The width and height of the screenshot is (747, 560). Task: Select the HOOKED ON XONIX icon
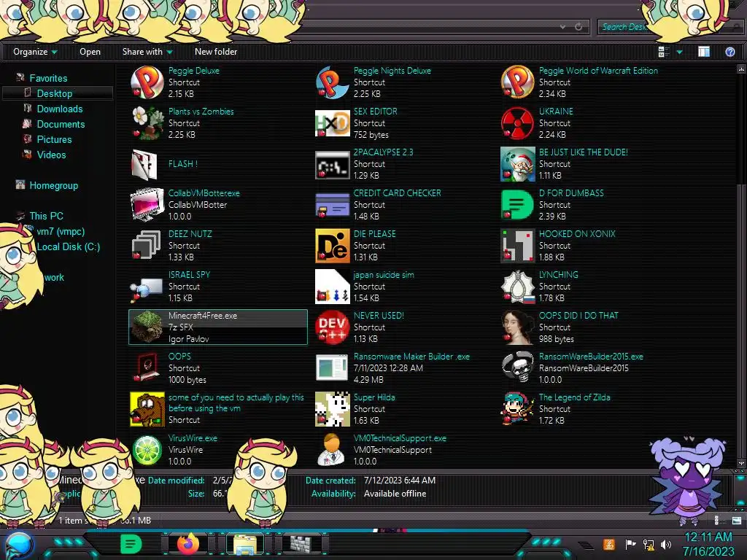coord(518,246)
